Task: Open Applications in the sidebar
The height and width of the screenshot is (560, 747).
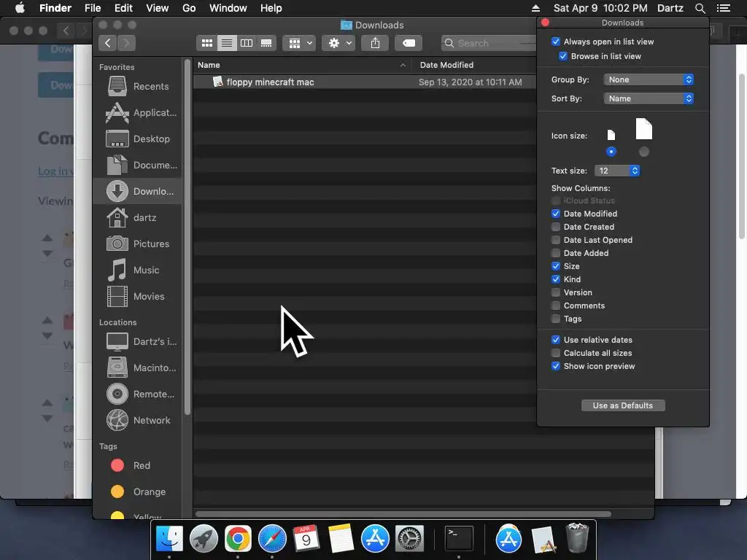Action: (x=138, y=113)
